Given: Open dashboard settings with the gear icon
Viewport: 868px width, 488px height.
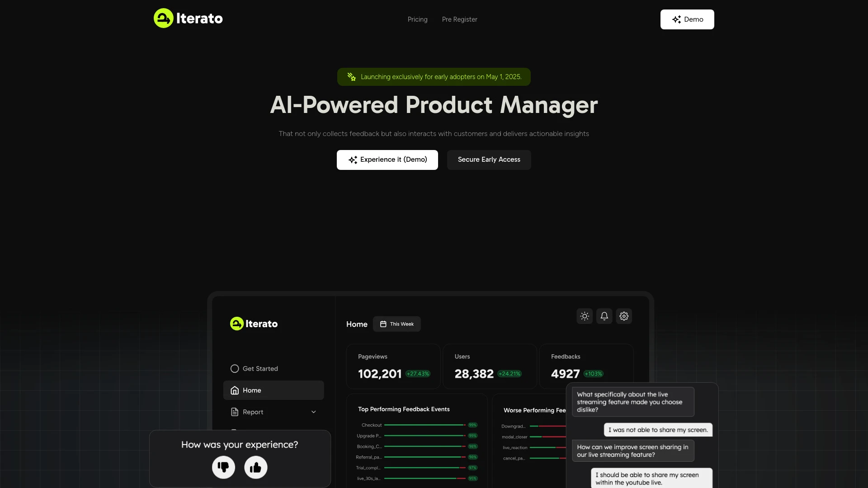Looking at the screenshot, I should tap(624, 316).
